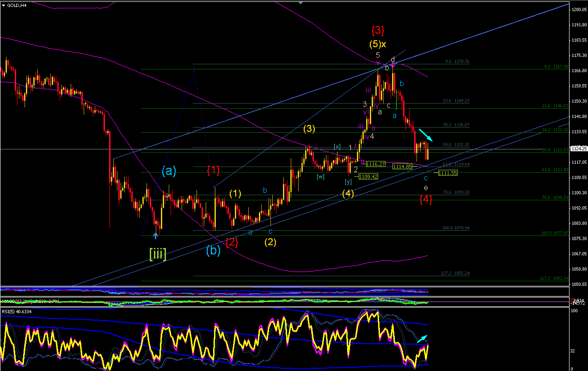Click the red {4} wave label
The image size is (588, 371).
click(x=426, y=199)
